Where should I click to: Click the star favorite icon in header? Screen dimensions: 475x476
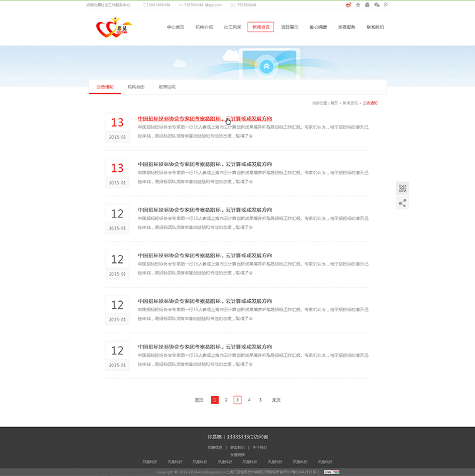click(358, 4)
